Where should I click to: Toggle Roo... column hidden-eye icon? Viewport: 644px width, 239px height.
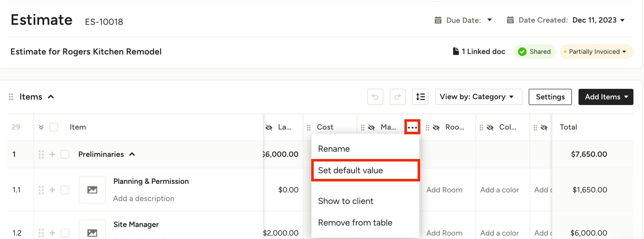436,128
